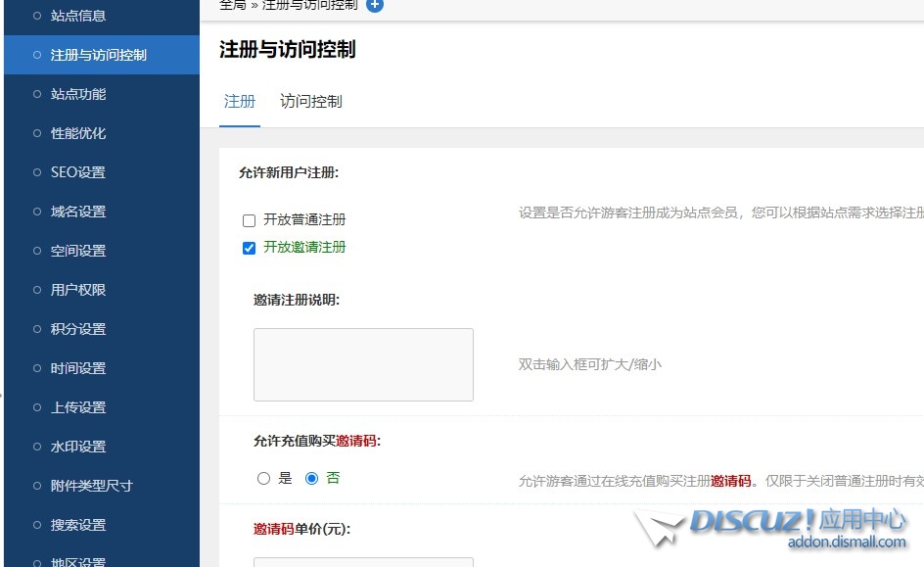Uncheck the 开放邀请注册 checkbox

(x=249, y=248)
